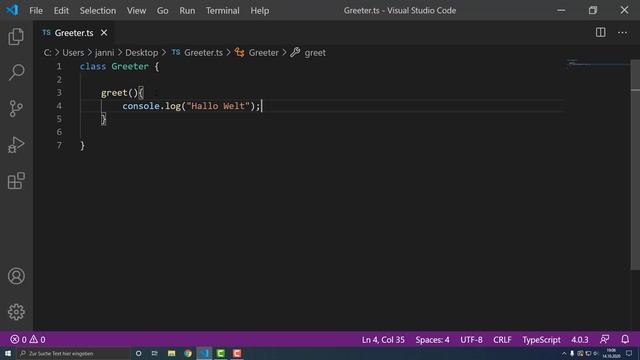Click closing brace on line 7
This screenshot has height=360, width=640.
tap(82, 145)
